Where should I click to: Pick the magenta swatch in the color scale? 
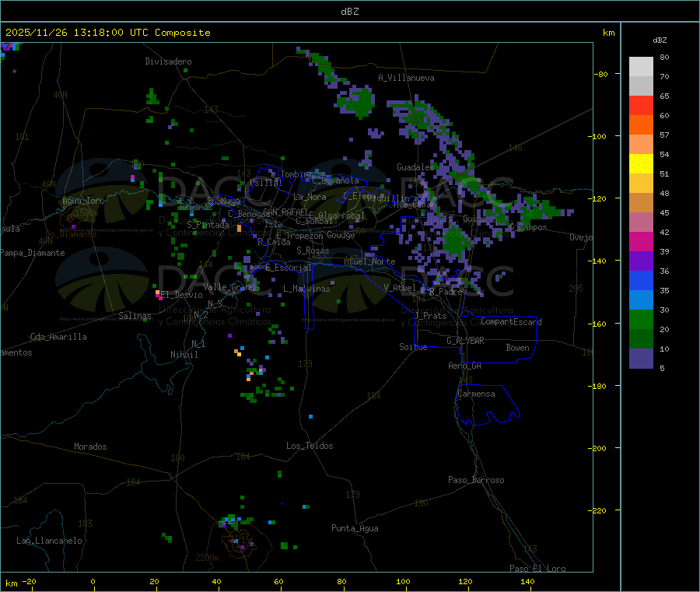(x=641, y=241)
